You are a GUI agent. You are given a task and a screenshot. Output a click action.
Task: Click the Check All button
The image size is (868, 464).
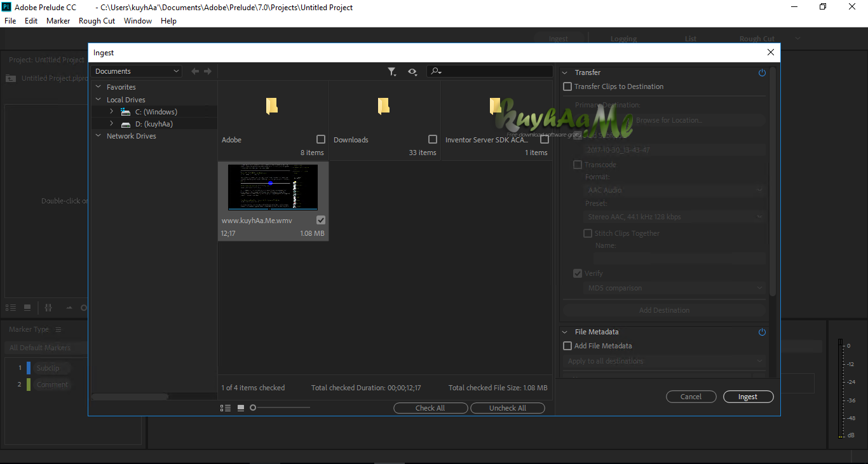430,408
